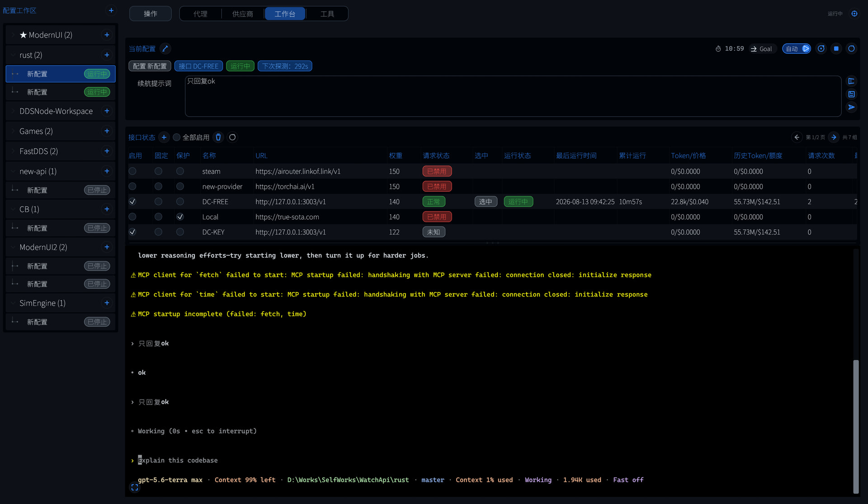
Task: Collapse the ModernUI2 (2) group
Action: [13, 247]
